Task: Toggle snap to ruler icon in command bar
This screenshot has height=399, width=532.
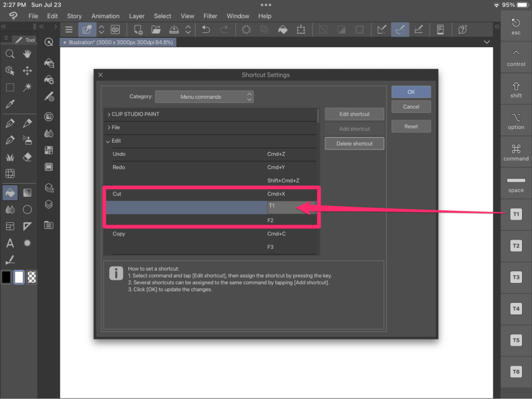Action: coord(382,30)
